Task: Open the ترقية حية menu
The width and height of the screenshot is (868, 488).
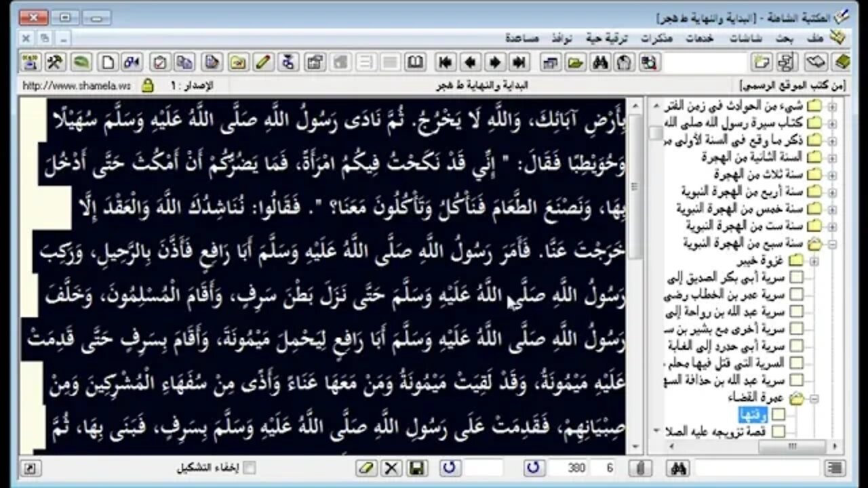Action: [x=607, y=39]
